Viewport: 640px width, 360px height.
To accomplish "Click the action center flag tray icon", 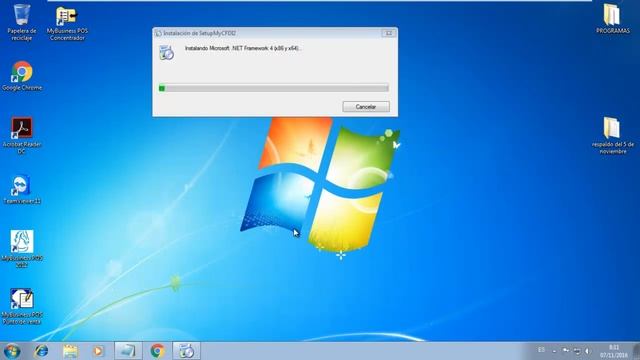I will 566,351.
